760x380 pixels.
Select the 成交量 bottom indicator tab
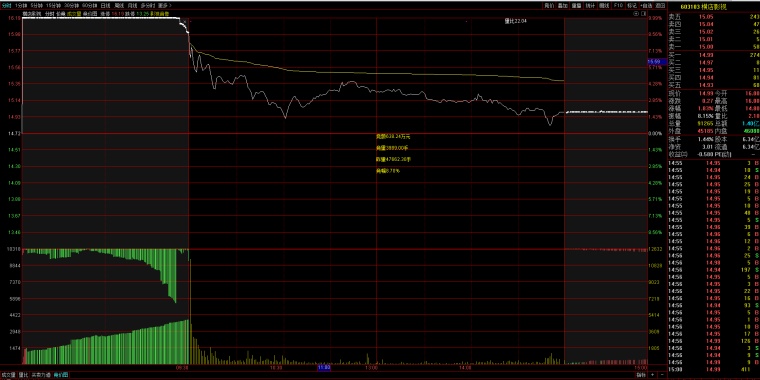pyautogui.click(x=8, y=375)
